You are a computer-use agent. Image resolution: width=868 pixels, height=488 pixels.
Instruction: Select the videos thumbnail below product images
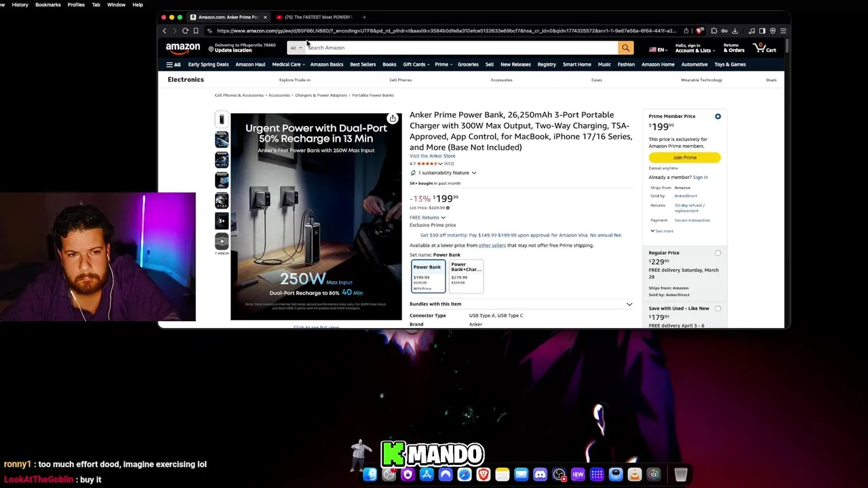pos(222,241)
